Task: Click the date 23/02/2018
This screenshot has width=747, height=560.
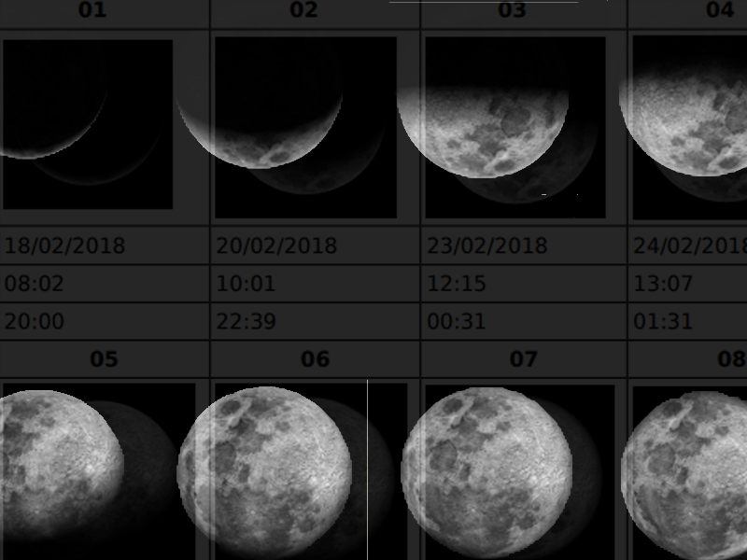Action: point(487,246)
